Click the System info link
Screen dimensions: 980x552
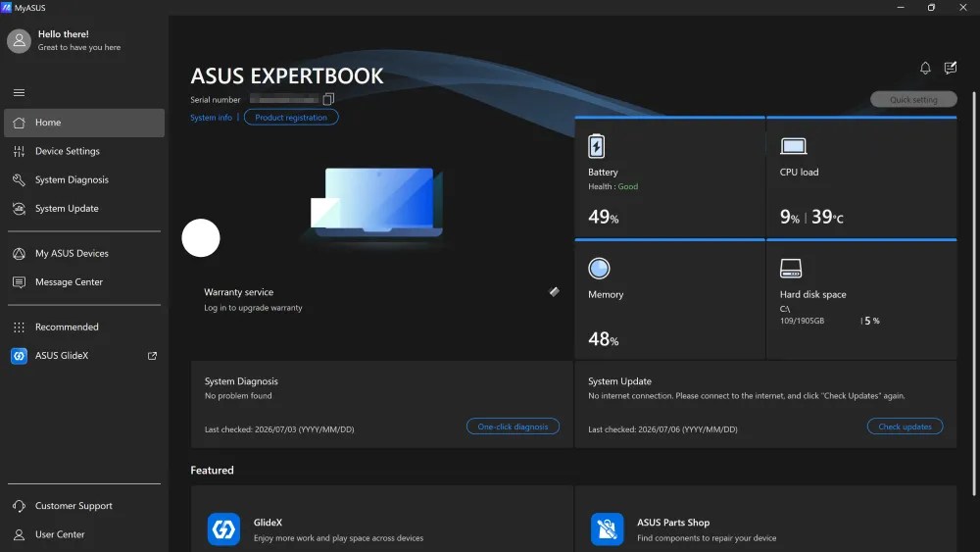tap(212, 118)
